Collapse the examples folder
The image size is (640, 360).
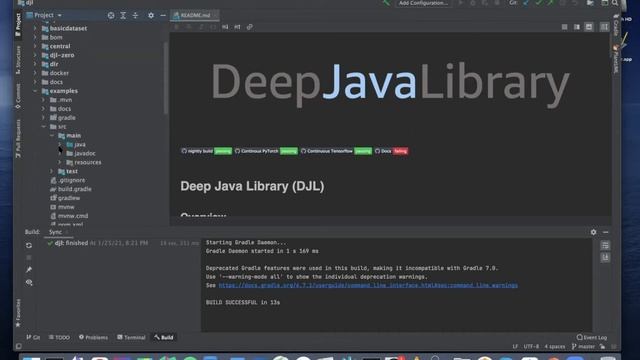pos(35,91)
